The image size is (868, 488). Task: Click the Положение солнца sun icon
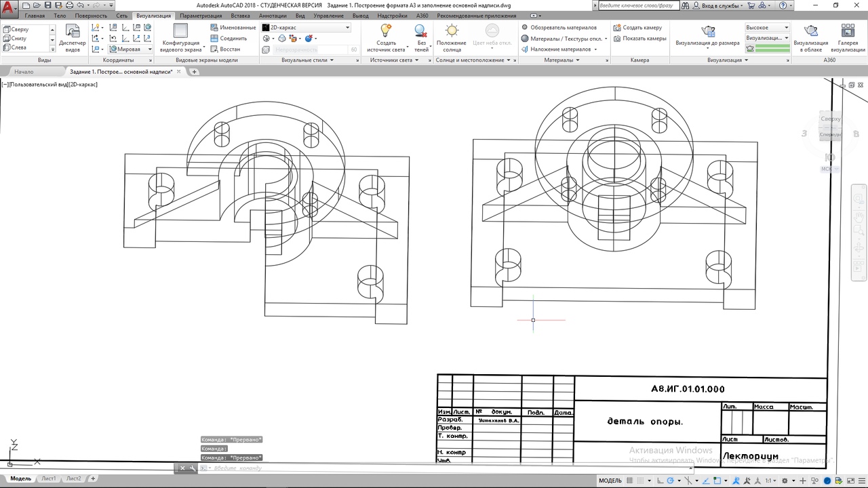(452, 38)
